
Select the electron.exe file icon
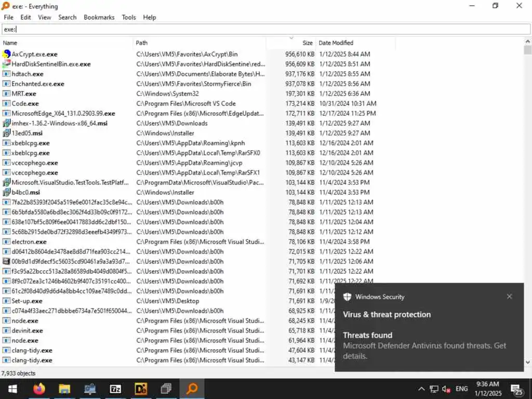coord(6,242)
